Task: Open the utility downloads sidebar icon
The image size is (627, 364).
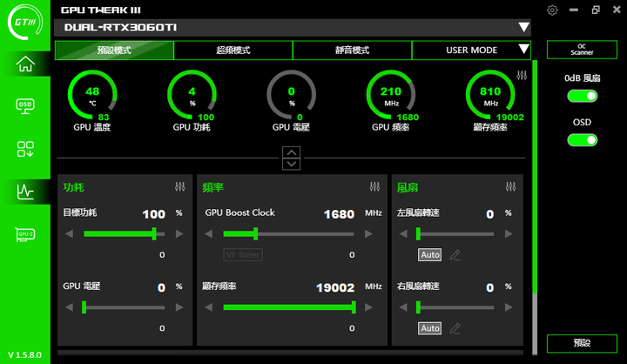Action: click(25, 149)
